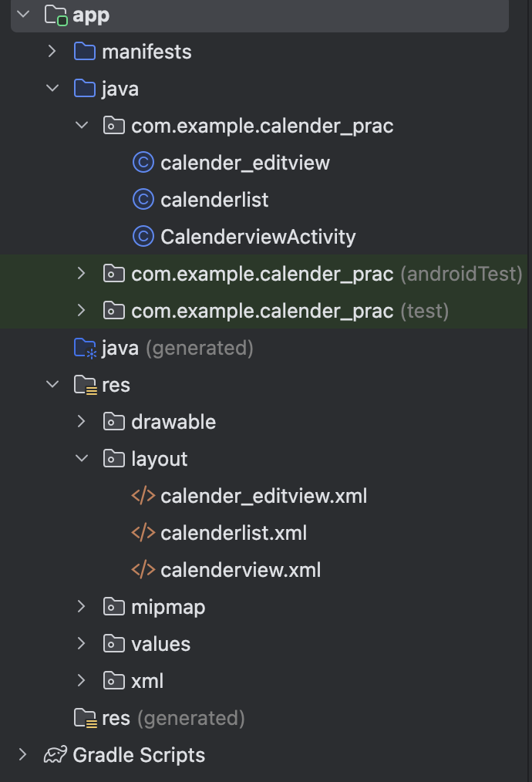This screenshot has width=532, height=782.
Task: Click the XML icon for calenderview.xml
Action: [143, 570]
